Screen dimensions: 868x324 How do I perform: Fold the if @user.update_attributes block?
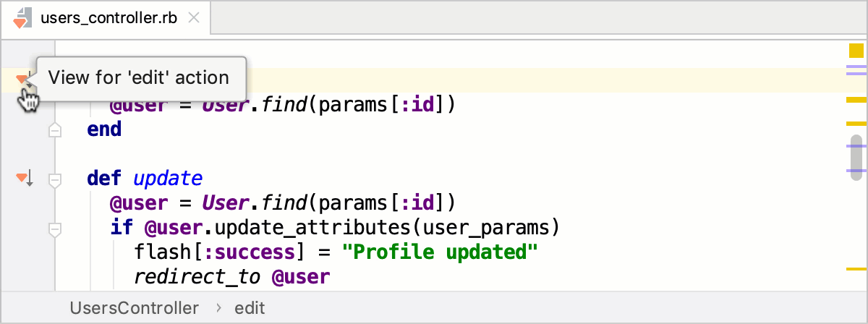(x=54, y=229)
